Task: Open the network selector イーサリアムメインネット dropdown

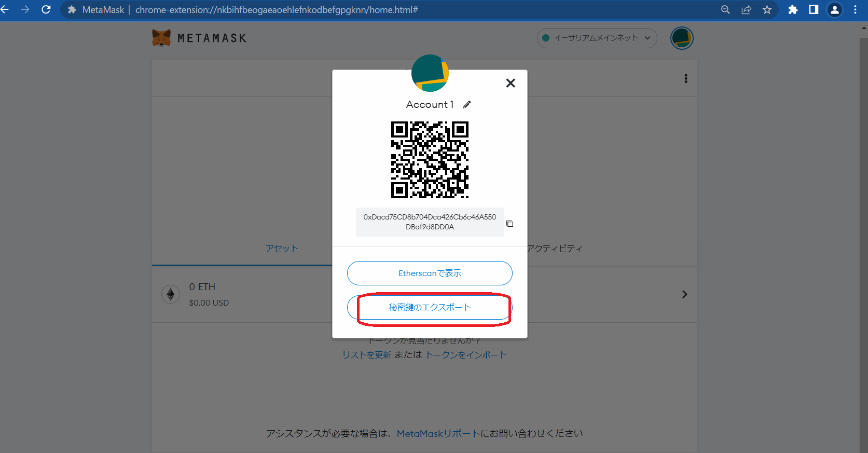Action: [x=597, y=38]
